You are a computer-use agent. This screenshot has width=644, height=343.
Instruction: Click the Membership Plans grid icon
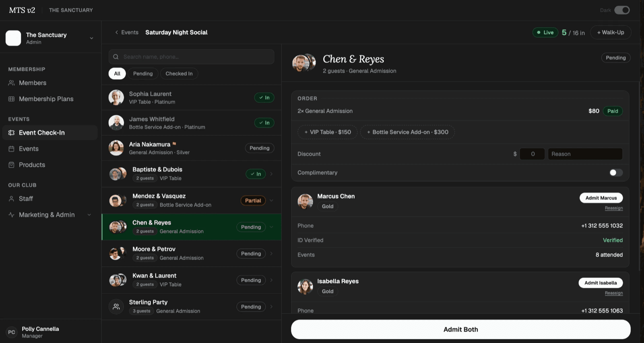coord(11,99)
